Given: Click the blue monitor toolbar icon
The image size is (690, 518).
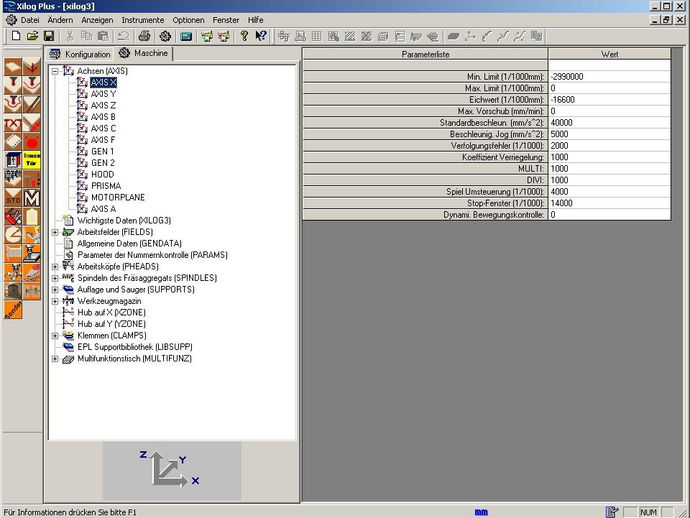Looking at the screenshot, I should point(186,36).
